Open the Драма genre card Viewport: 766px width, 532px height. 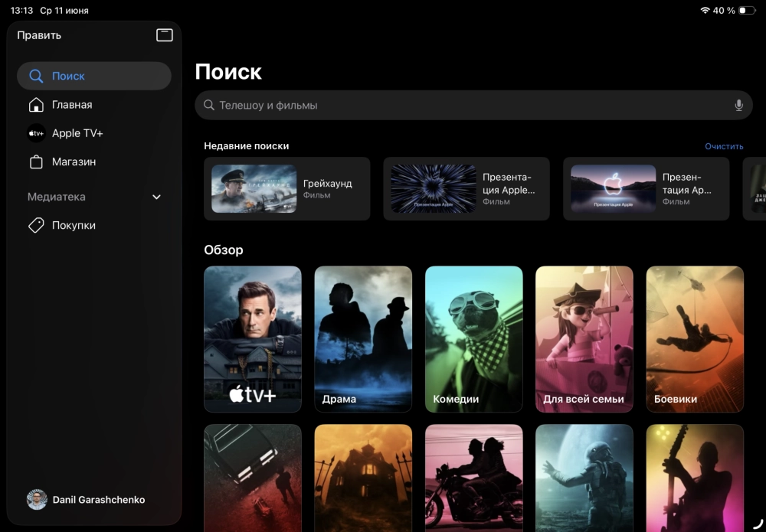363,339
